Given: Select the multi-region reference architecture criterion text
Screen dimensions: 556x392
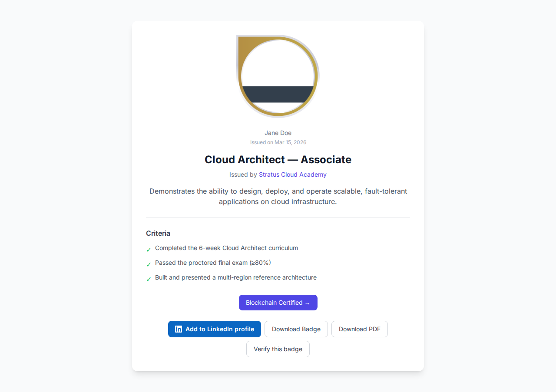Looking at the screenshot, I should [236, 277].
